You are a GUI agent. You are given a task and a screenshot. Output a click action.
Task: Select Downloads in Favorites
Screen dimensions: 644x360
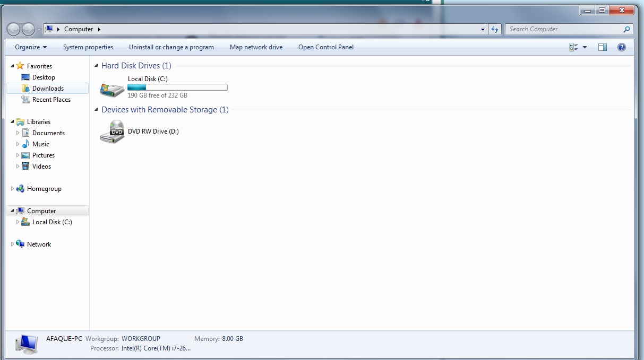47,89
